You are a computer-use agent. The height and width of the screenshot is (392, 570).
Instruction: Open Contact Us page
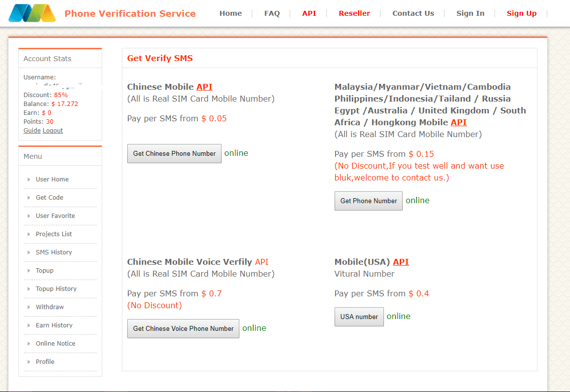click(x=413, y=13)
